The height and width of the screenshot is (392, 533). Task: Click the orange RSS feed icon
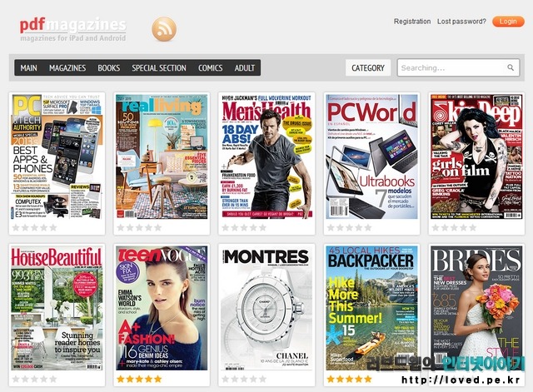coord(164,29)
